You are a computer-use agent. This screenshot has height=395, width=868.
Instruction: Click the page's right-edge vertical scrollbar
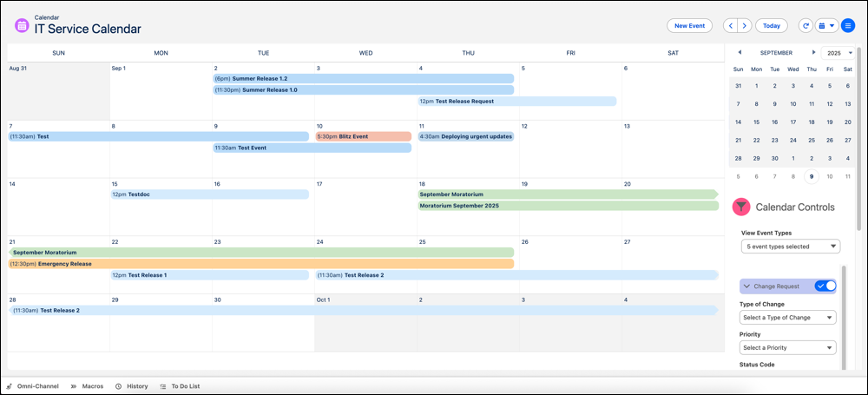click(858, 139)
